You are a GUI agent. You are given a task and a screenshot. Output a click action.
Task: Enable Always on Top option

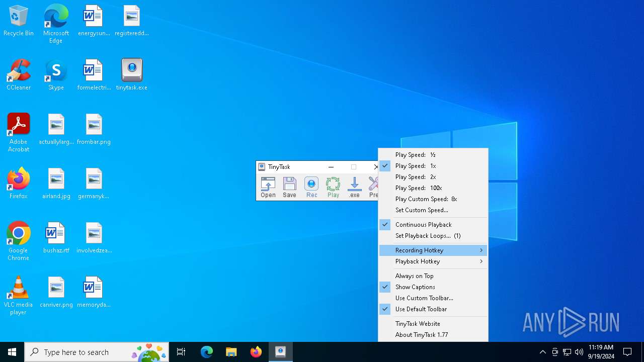click(x=433, y=276)
